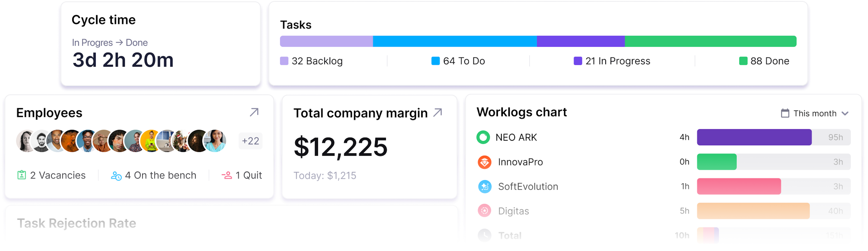Click the On the bench person icon

point(116,176)
